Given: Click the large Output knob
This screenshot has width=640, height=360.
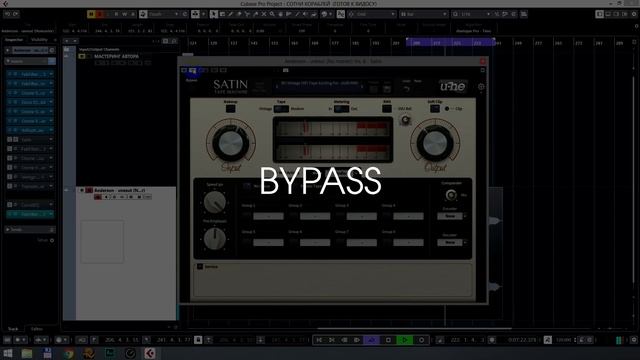Looking at the screenshot, I should click(x=435, y=144).
